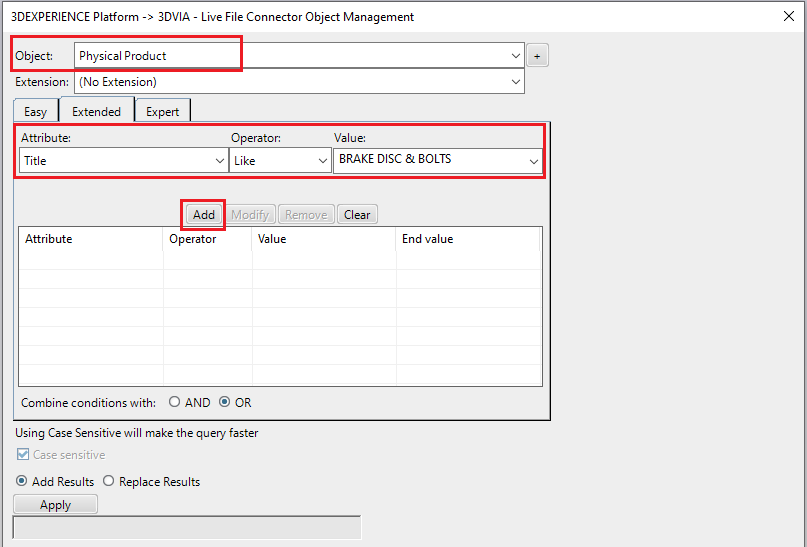Screen dimensions: 807x547
Task: Toggle the Case sensitive checkbox
Action: point(23,454)
